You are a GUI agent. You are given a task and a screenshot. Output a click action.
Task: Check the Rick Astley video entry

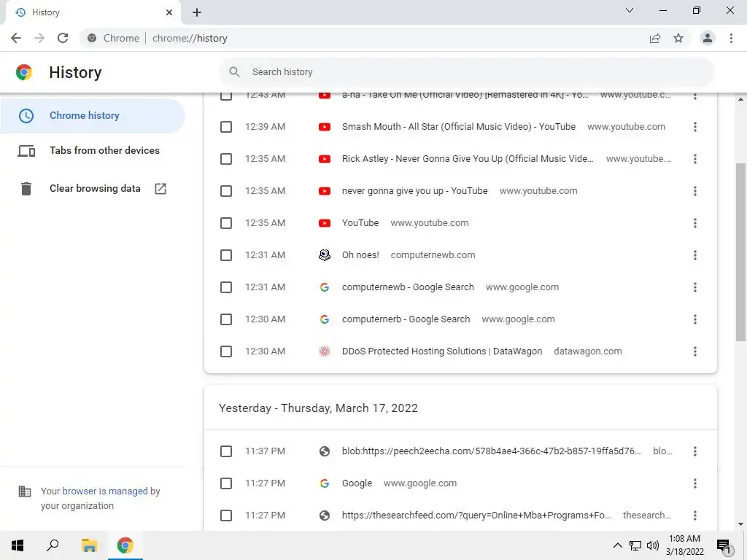coord(226,159)
